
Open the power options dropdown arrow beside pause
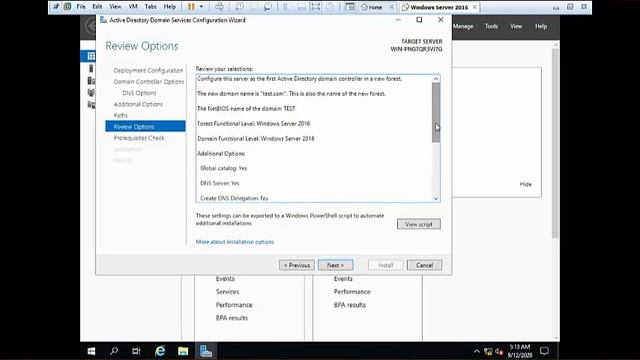201,7
